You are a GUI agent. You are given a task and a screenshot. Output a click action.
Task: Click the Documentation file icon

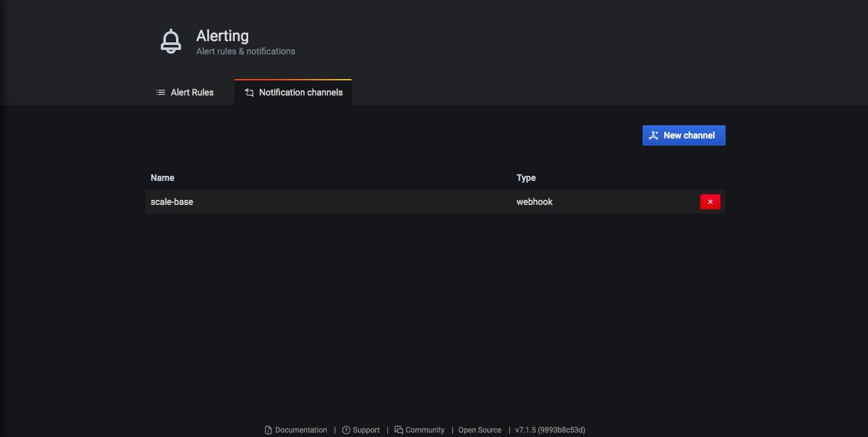[x=268, y=430]
